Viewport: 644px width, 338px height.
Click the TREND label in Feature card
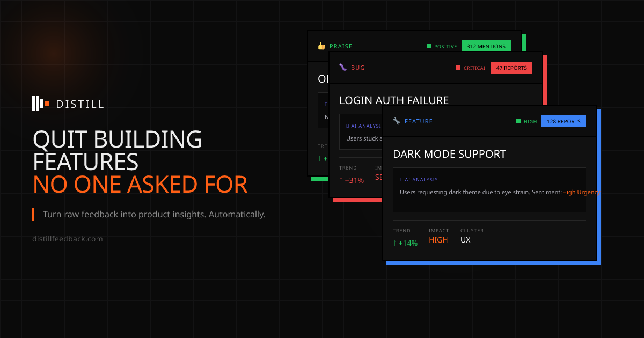(401, 231)
